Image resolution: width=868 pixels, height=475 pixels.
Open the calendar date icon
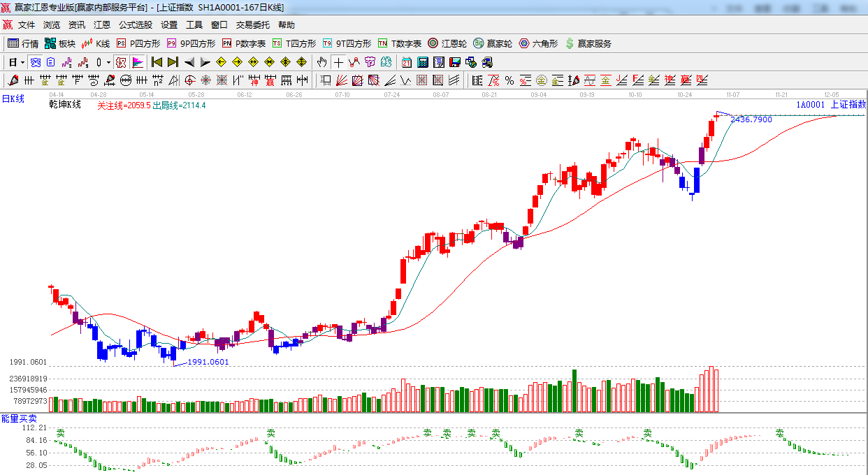coord(406,62)
